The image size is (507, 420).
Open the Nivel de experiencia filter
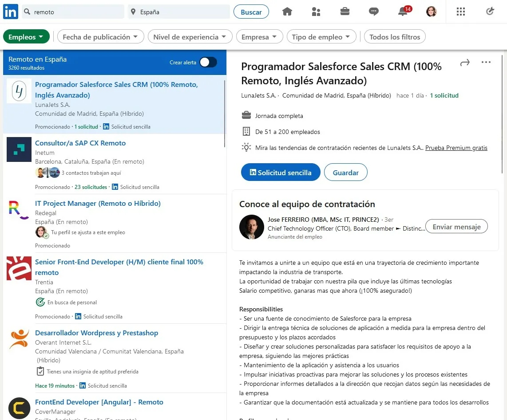click(x=190, y=36)
